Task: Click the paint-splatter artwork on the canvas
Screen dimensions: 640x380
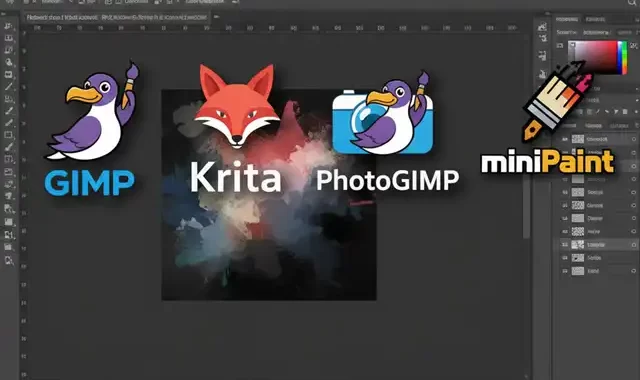Action: click(269, 195)
